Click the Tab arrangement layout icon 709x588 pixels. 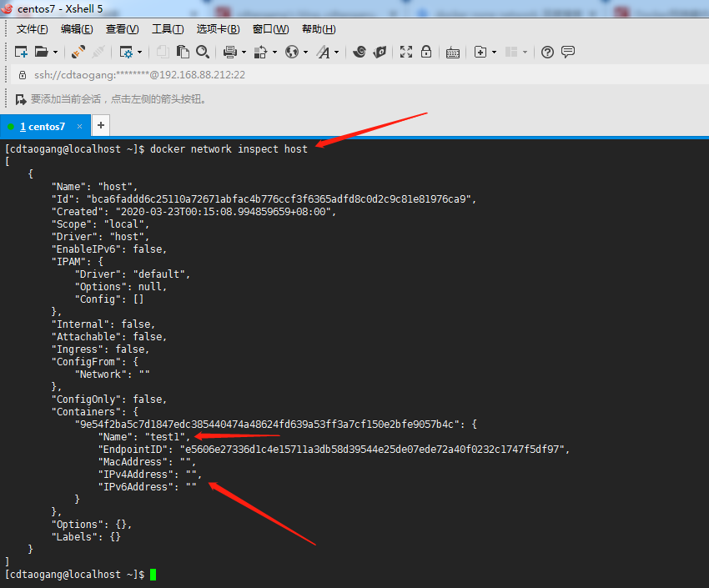[x=511, y=52]
